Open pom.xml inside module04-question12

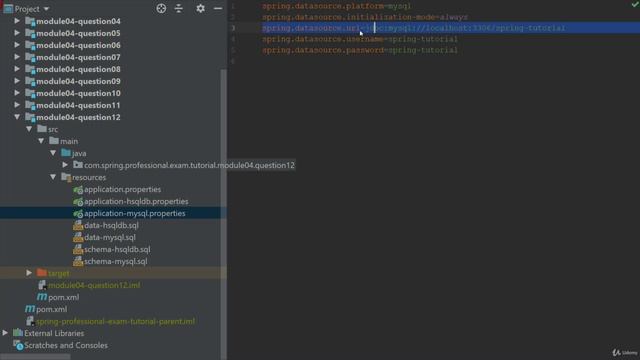point(64,298)
